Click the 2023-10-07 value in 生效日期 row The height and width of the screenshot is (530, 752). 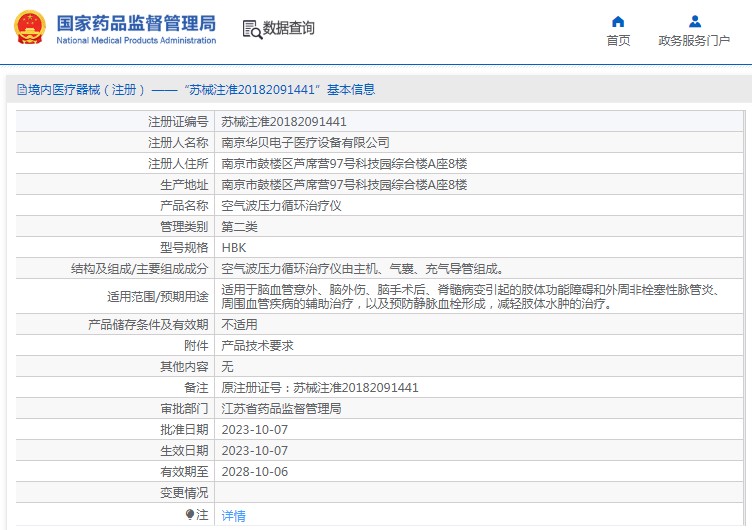point(255,451)
